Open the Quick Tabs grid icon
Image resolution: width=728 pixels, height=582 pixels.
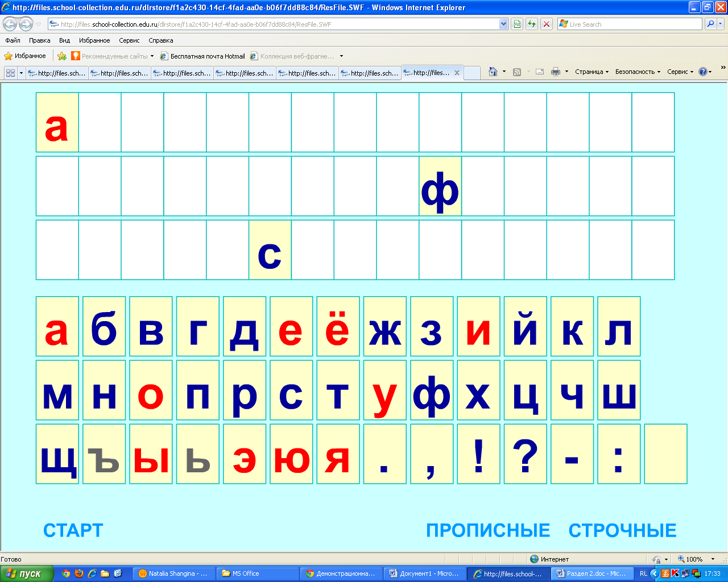click(10, 73)
